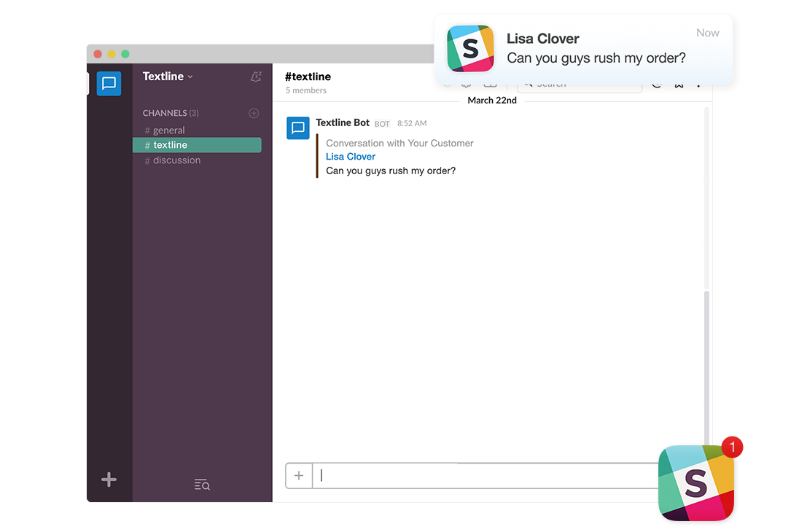Add a new workspace with the plus icon
This screenshot has width=799, height=532.
(109, 479)
